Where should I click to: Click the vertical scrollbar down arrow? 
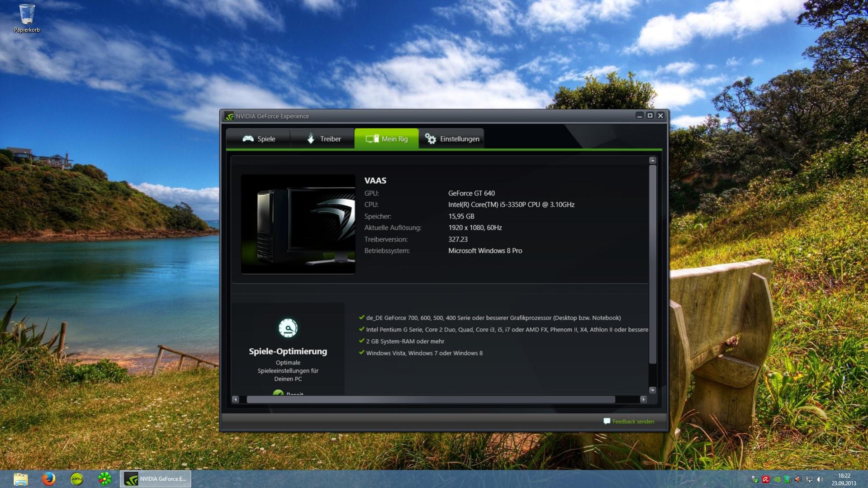click(652, 390)
